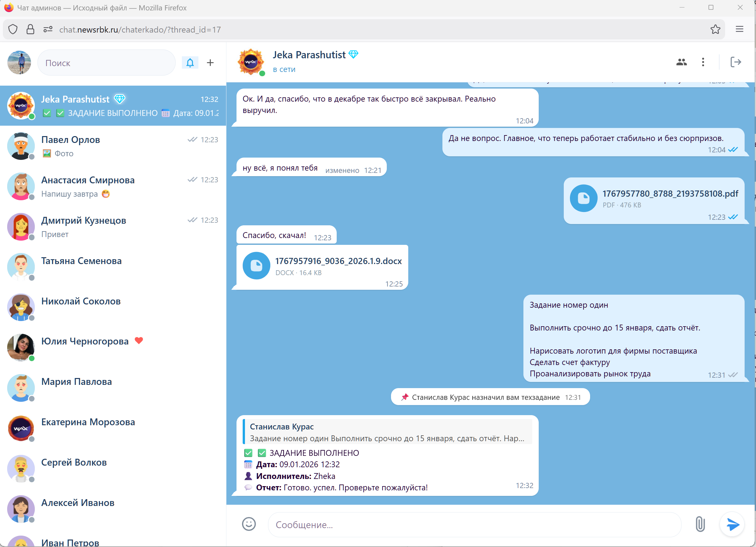756x547 pixels.
Task: Open the three-dot chat options menu
Action: (x=703, y=62)
